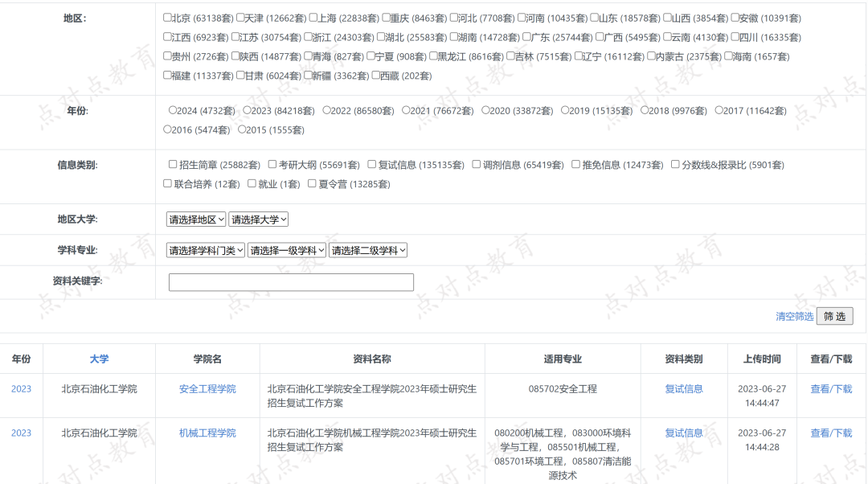
Task: Click 复试信息 link in 安全工程学院 row
Action: tap(684, 389)
